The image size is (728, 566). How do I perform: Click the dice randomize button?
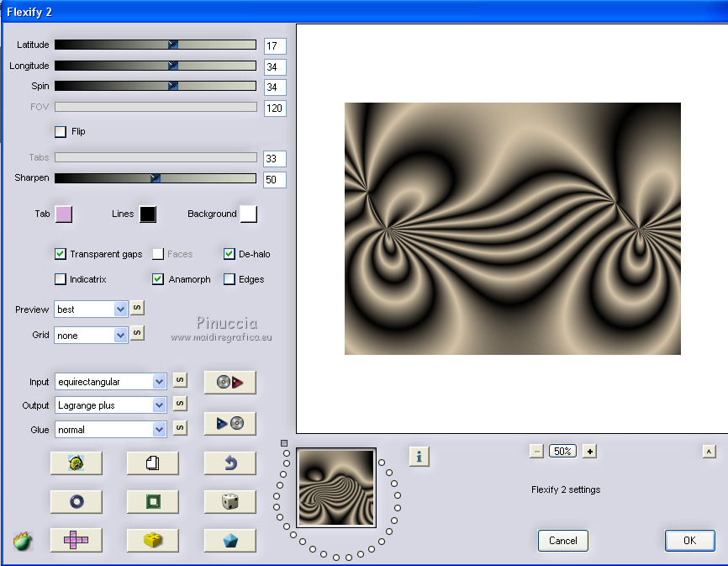pos(229,502)
